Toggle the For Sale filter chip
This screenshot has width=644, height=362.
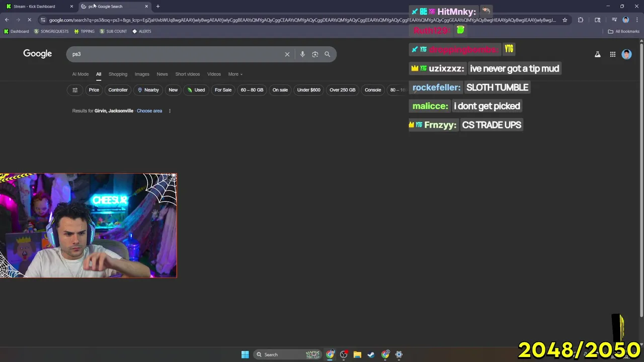pyautogui.click(x=223, y=90)
